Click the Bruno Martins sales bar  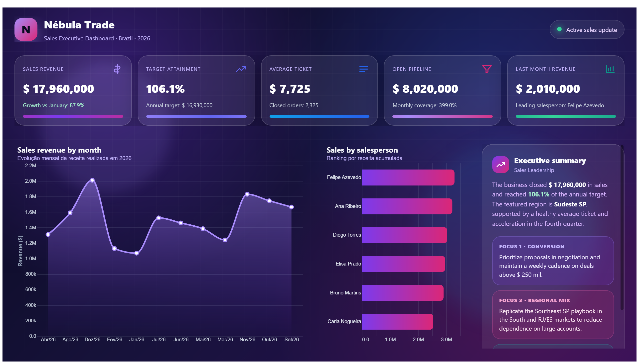click(x=403, y=293)
